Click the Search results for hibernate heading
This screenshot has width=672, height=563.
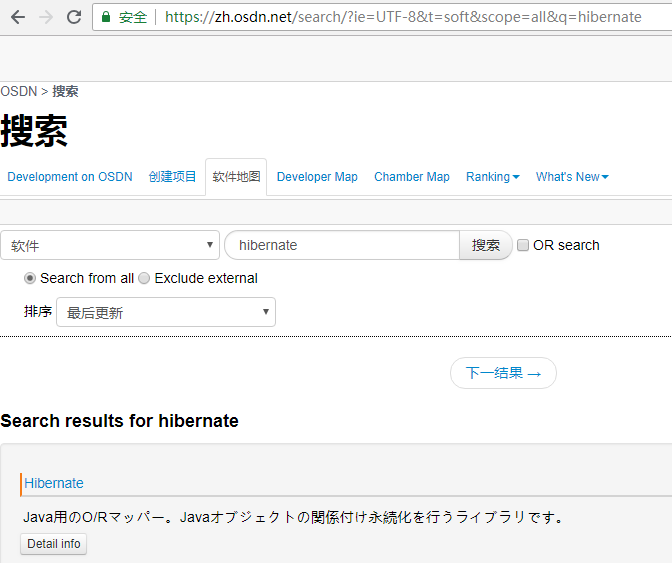[x=119, y=421]
